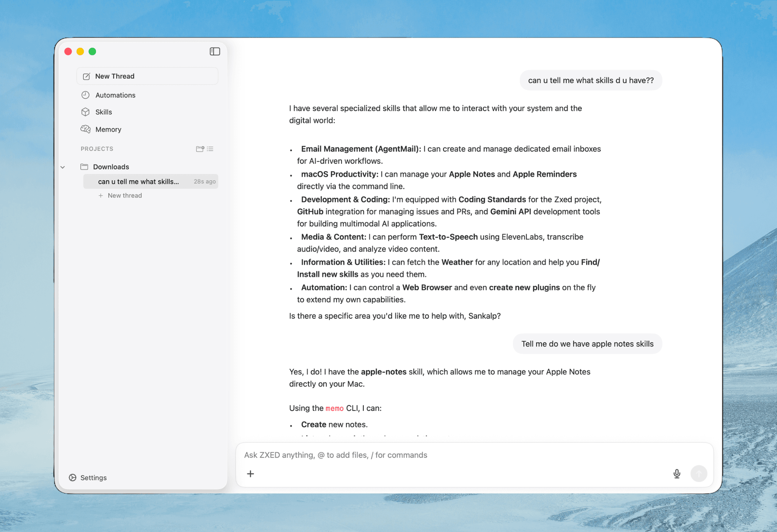Click the plus attachment icon in composer
Screen dimensions: 777x532
[x=250, y=474]
